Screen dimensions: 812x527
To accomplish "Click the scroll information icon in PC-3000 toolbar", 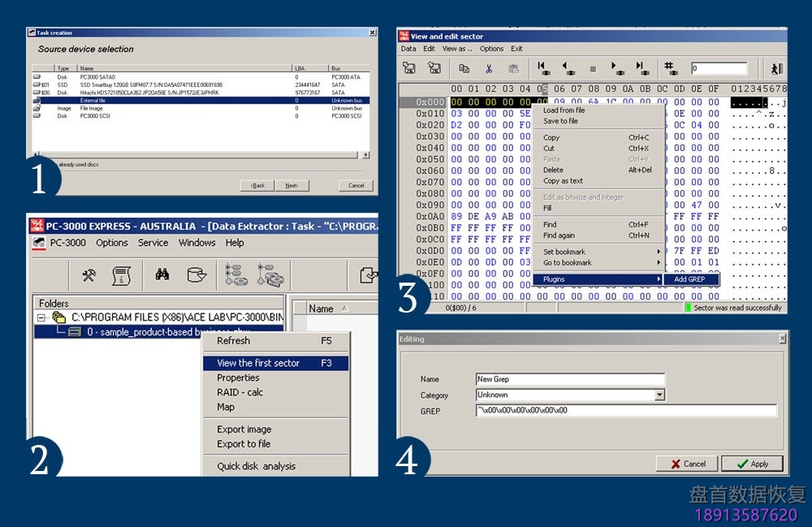I will click(x=121, y=275).
